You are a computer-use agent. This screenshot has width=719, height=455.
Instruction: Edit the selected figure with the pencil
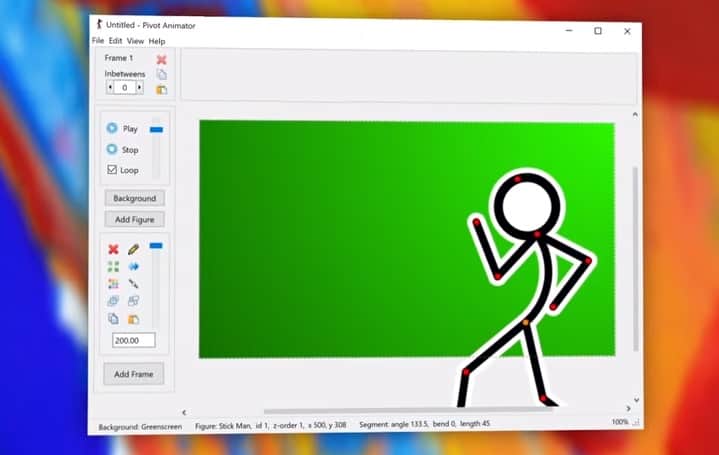tap(133, 249)
